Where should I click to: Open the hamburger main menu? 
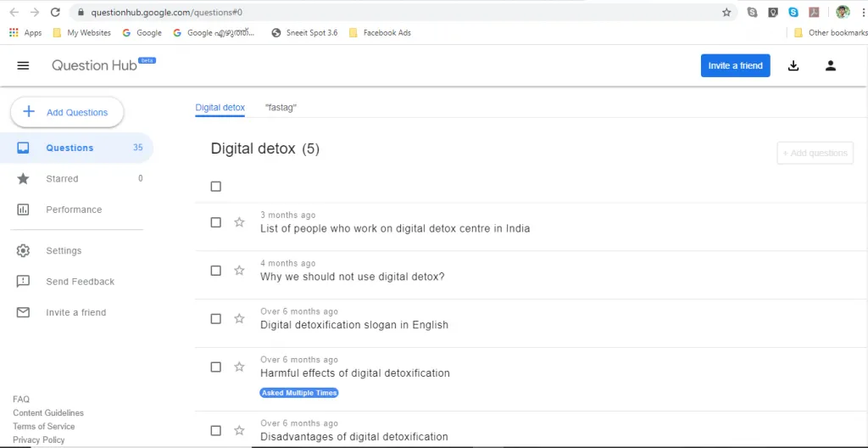pos(23,65)
